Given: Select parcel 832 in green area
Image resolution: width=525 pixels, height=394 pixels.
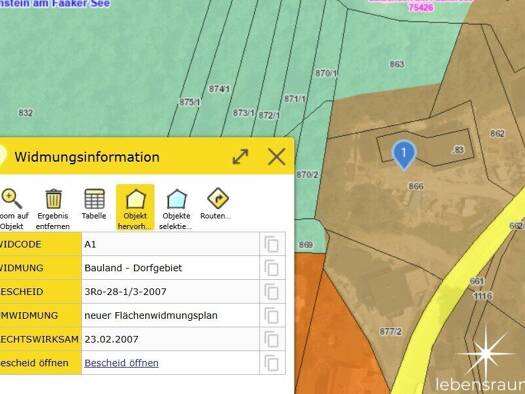Looking at the screenshot, I should 25,113.
